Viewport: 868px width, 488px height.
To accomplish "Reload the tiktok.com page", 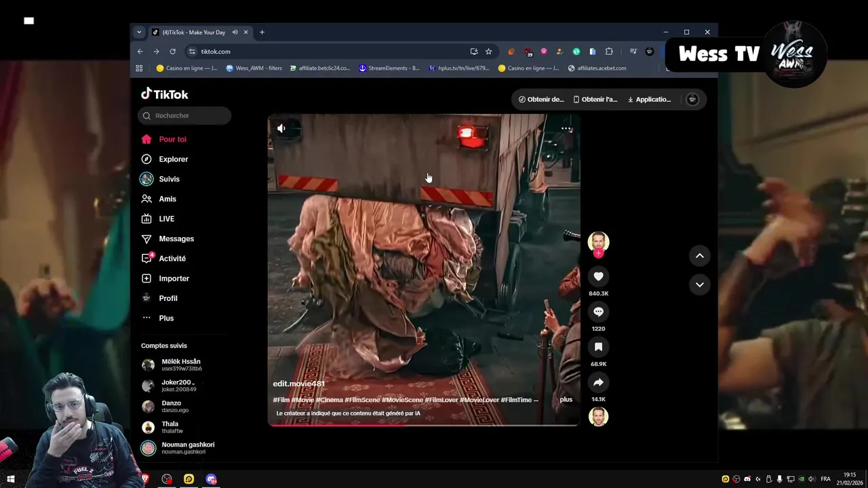I will [x=172, y=52].
